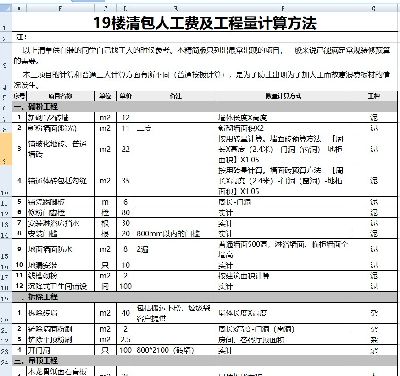Click the row 1 header number

[6, 28]
